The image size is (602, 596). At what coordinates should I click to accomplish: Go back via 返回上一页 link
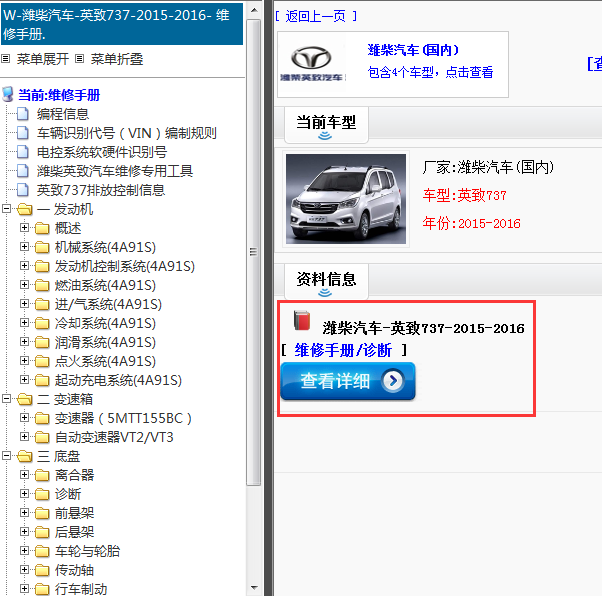316,16
